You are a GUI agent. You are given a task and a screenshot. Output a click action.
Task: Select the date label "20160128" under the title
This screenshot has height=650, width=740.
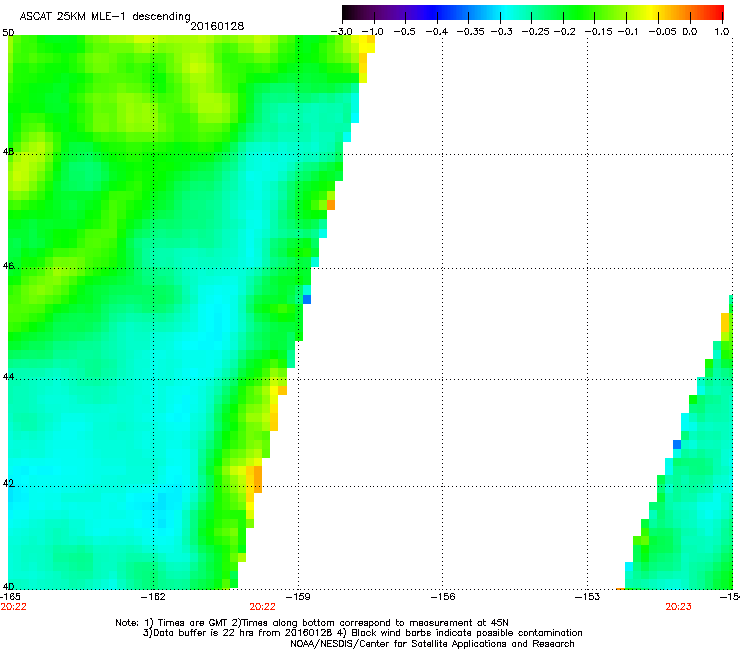tap(217, 26)
